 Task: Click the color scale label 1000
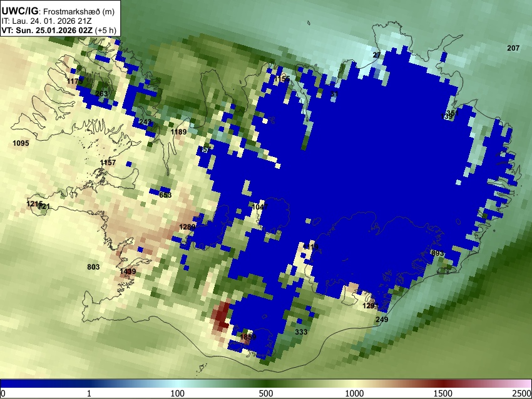pyautogui.click(x=354, y=393)
